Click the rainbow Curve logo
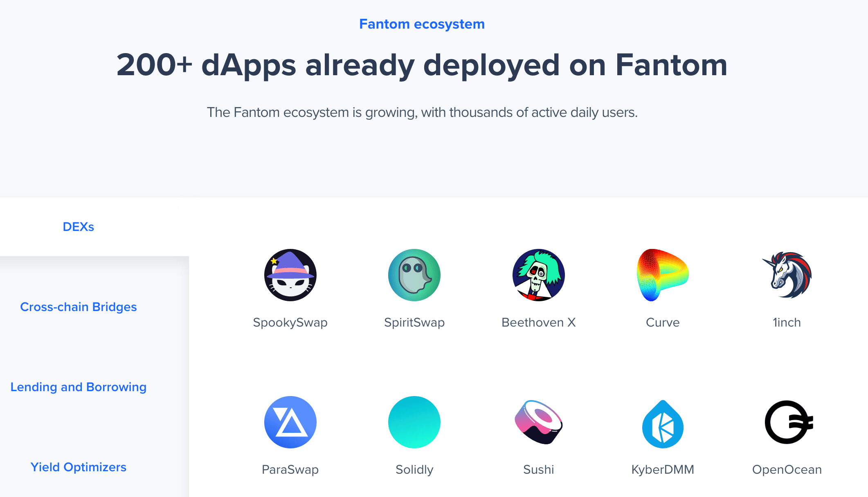The height and width of the screenshot is (497, 868). pos(663,275)
